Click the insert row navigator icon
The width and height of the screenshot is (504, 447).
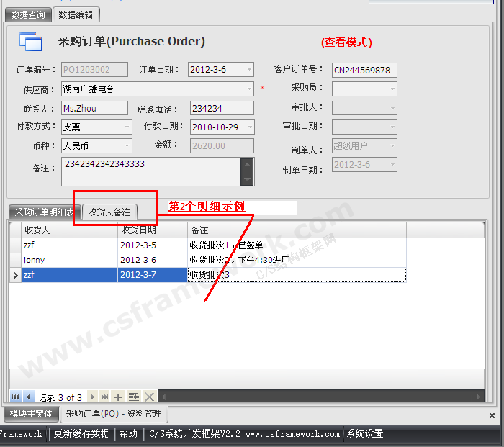point(134,397)
